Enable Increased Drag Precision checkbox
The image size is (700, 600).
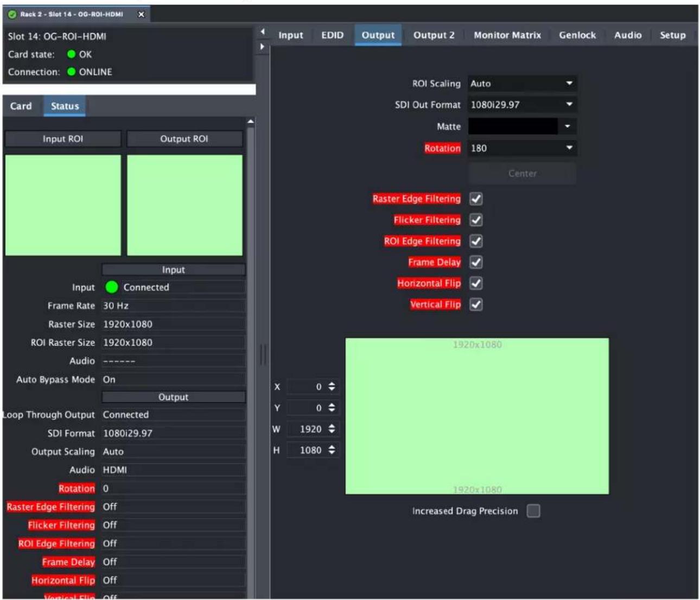[533, 511]
